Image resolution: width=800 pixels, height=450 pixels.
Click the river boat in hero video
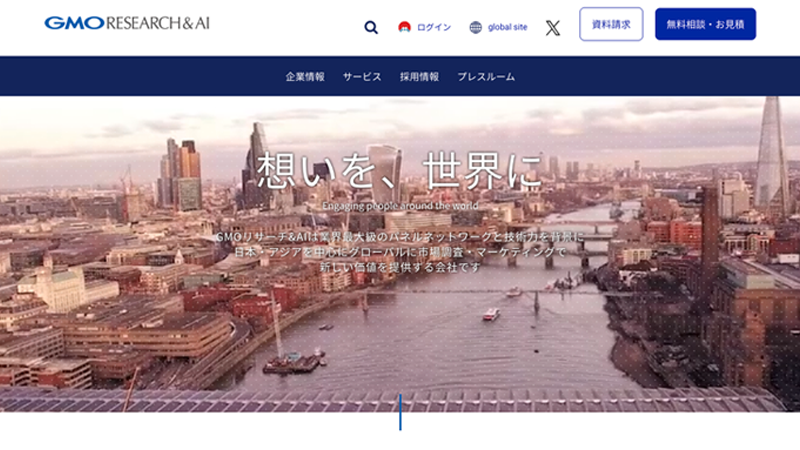point(491,313)
